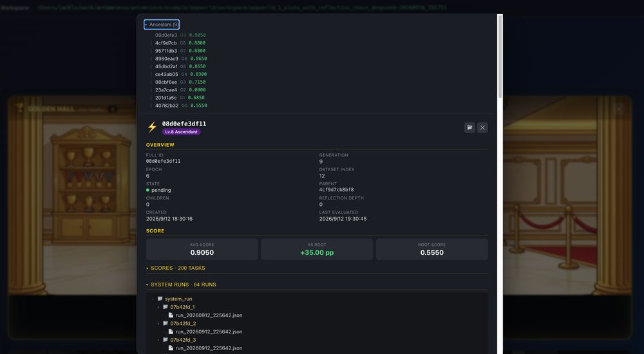Open the folder icon button beside 08d0efe3df11
Viewport: 644px width, 354px height.
tap(469, 127)
